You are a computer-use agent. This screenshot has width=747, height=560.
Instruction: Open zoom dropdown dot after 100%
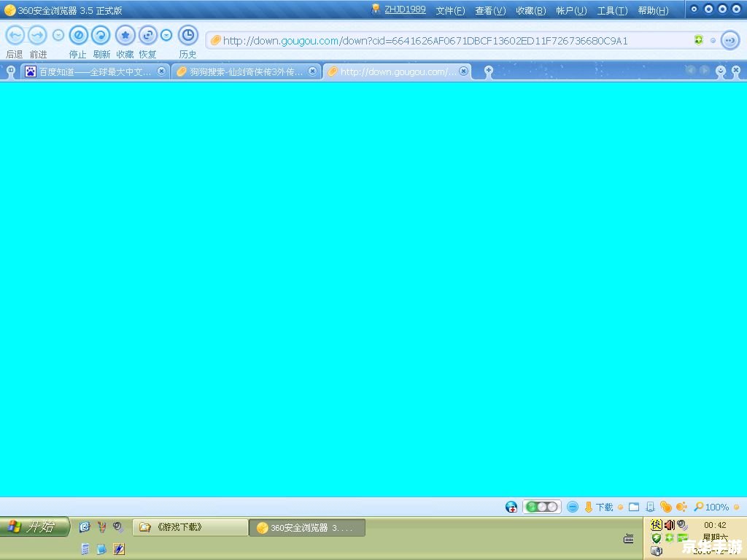pyautogui.click(x=737, y=507)
